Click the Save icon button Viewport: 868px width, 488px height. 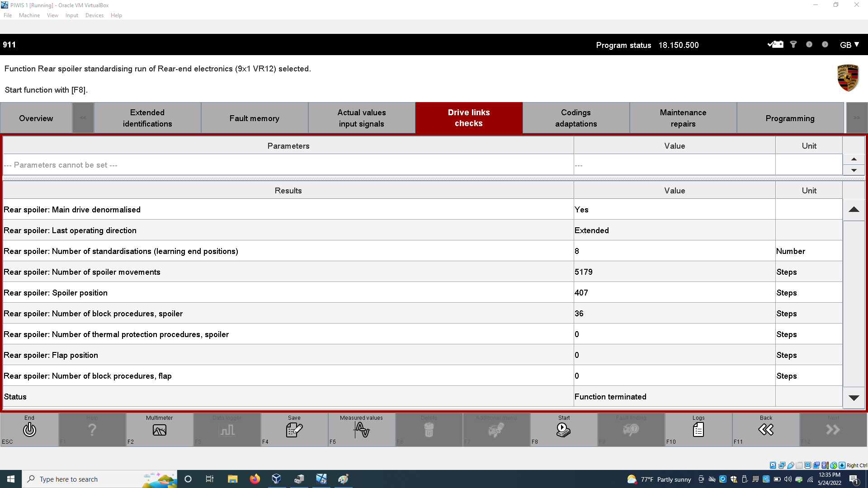(294, 430)
